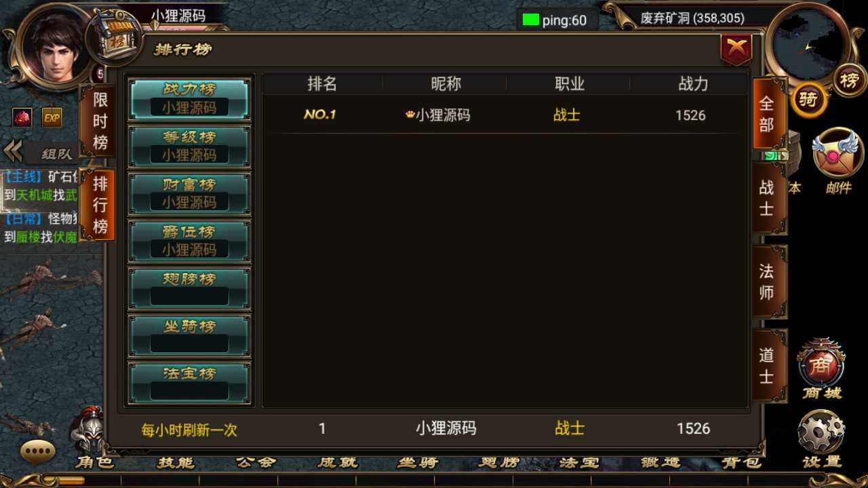This screenshot has width=868, height=488.
Task: Switch to the 坐骑榜 ranking list
Action: click(190, 336)
